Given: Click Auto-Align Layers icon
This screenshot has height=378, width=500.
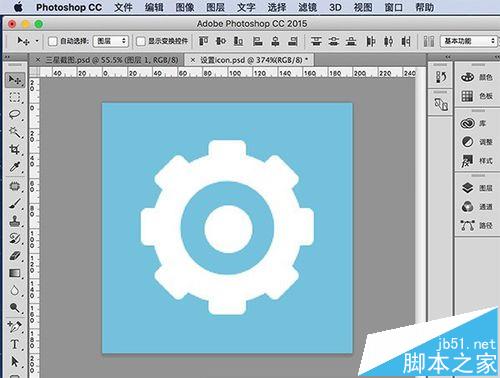Looking at the screenshot, I should pos(429,41).
